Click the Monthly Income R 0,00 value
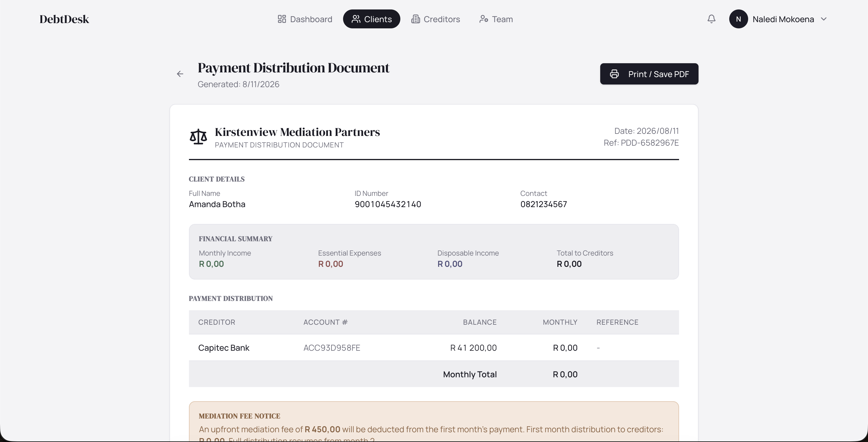The height and width of the screenshot is (442, 868). pos(211,264)
